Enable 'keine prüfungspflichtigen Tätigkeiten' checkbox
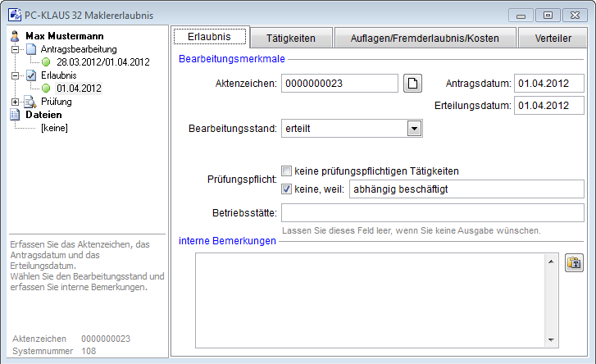 pyautogui.click(x=287, y=171)
